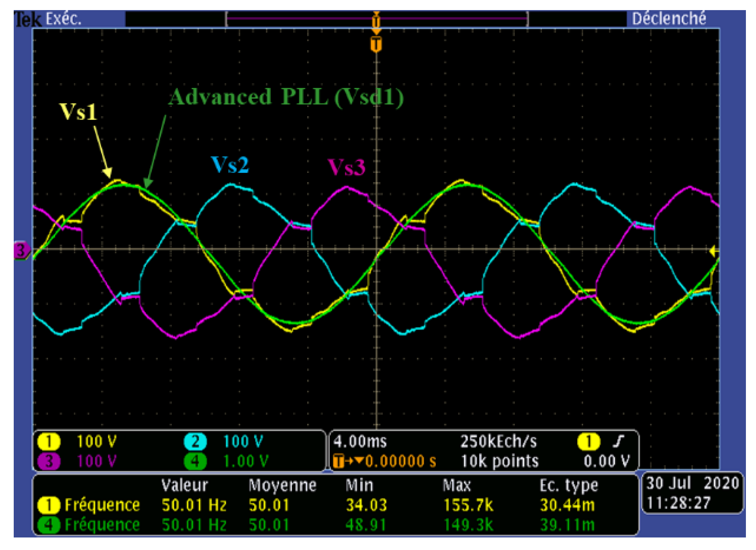Click channel 1 frequency value 50.01 Hz
This screenshot has width=756, height=550.
[x=194, y=506]
